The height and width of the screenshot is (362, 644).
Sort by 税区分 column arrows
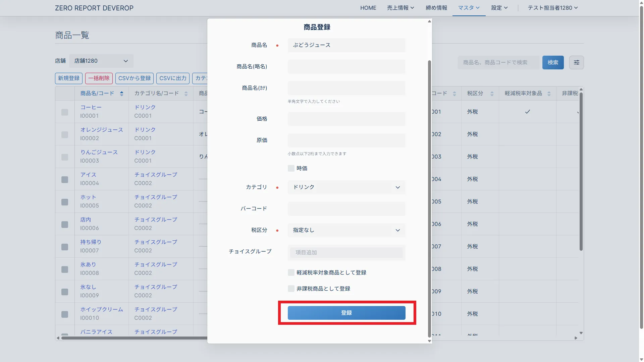click(492, 94)
